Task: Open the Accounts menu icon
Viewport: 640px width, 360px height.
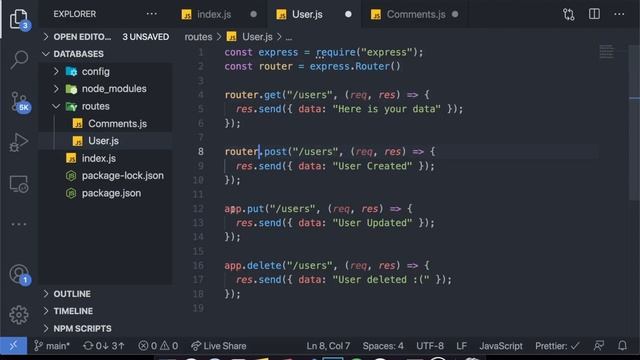Action: click(19, 274)
